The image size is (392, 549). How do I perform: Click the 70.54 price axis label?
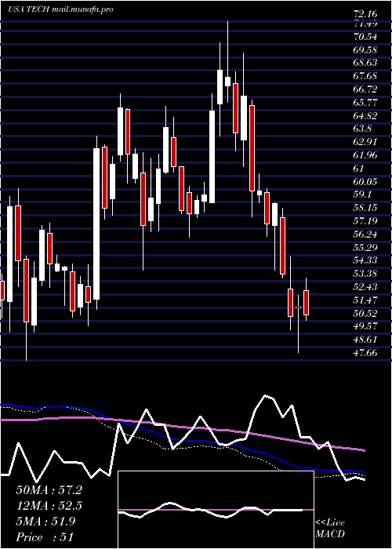[x=365, y=36]
